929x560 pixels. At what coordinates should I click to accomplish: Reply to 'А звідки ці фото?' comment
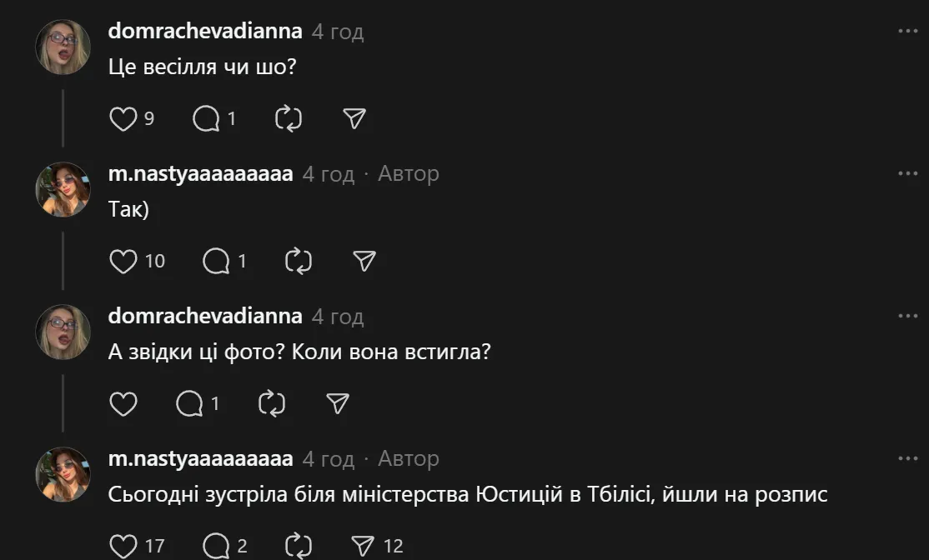189,404
